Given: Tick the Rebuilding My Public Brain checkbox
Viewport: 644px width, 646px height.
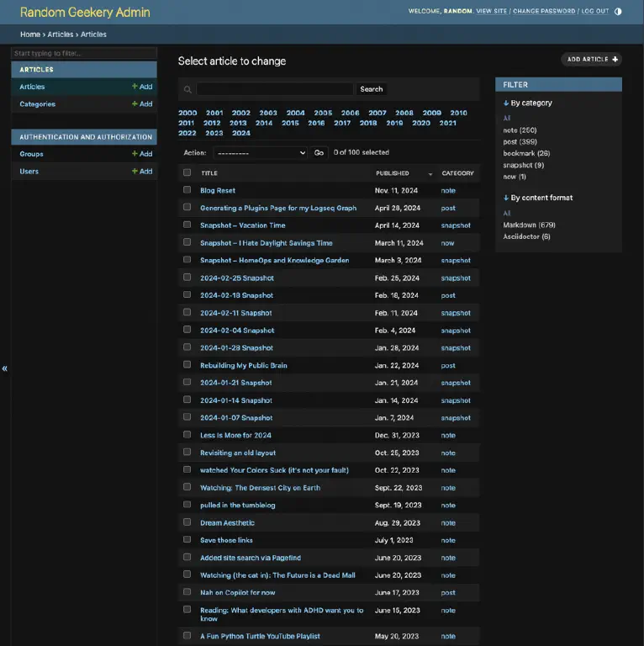Looking at the screenshot, I should [x=187, y=364].
